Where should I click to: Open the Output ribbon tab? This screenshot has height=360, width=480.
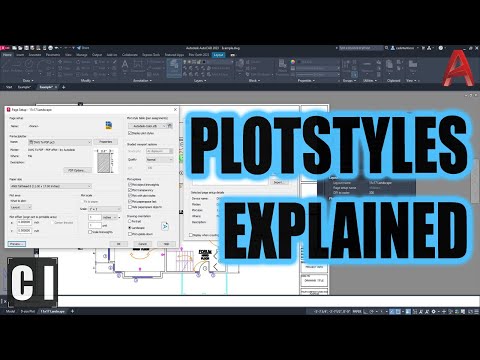click(97, 55)
